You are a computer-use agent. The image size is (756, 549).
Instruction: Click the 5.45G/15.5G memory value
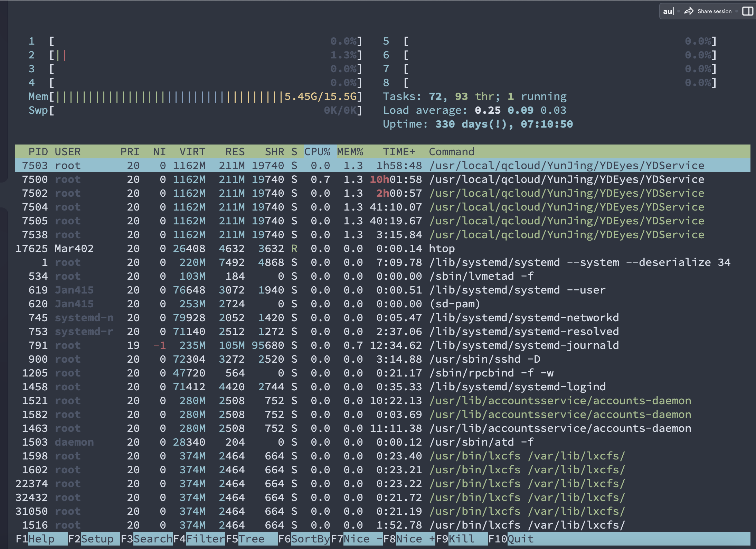[320, 96]
